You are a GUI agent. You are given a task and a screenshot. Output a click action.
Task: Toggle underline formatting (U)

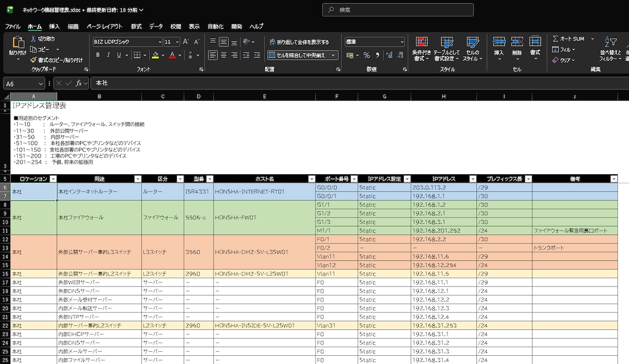[119, 55]
